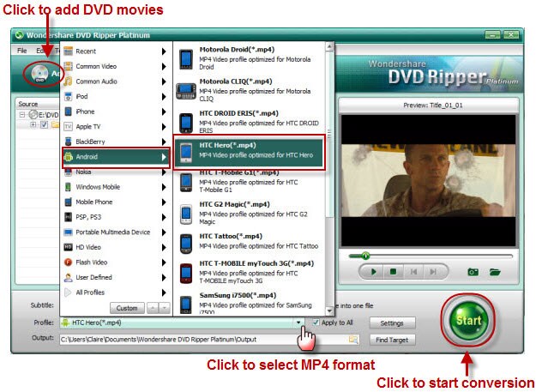Viewport: 536px width, 392px height.
Task: Open the Common Audio category
Action: click(x=116, y=81)
